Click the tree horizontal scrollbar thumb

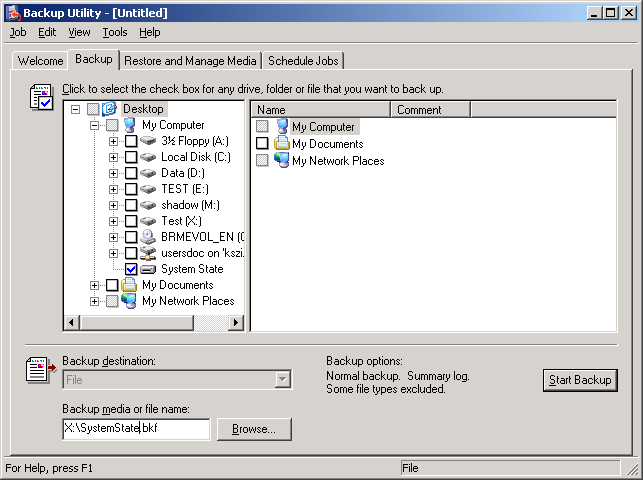pos(137,322)
